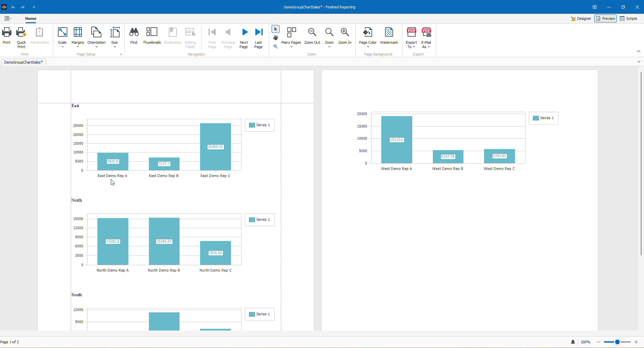The height and width of the screenshot is (348, 644).
Task: Click the notification bell in status bar
Action: click(x=573, y=342)
